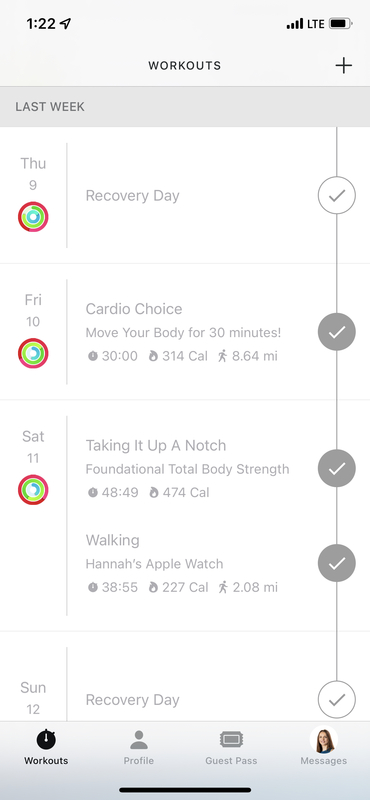Open the Cardio Choice workout

(x=184, y=332)
